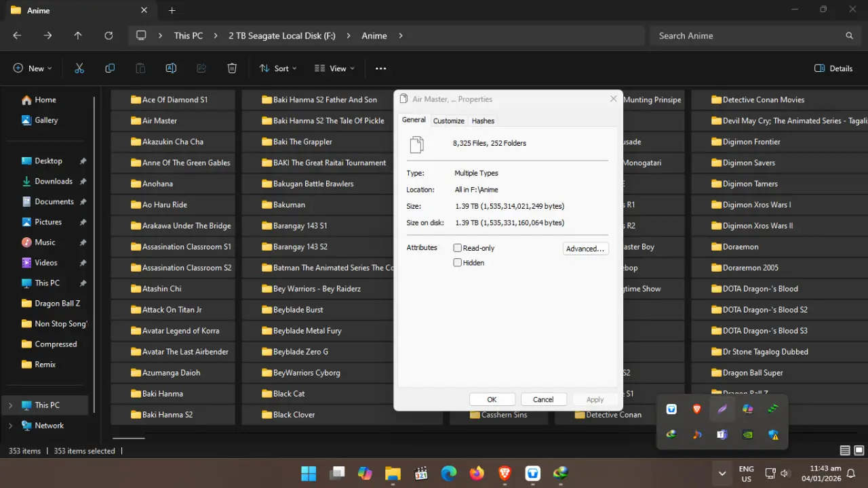Viewport: 868px width, 488px height.
Task: Open the See more three-dots menu
Action: [x=380, y=68]
